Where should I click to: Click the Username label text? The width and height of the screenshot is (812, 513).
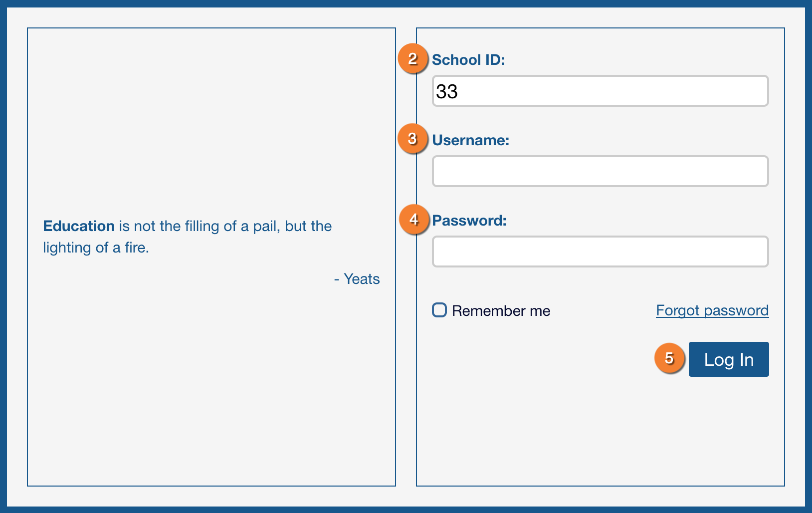pos(470,140)
